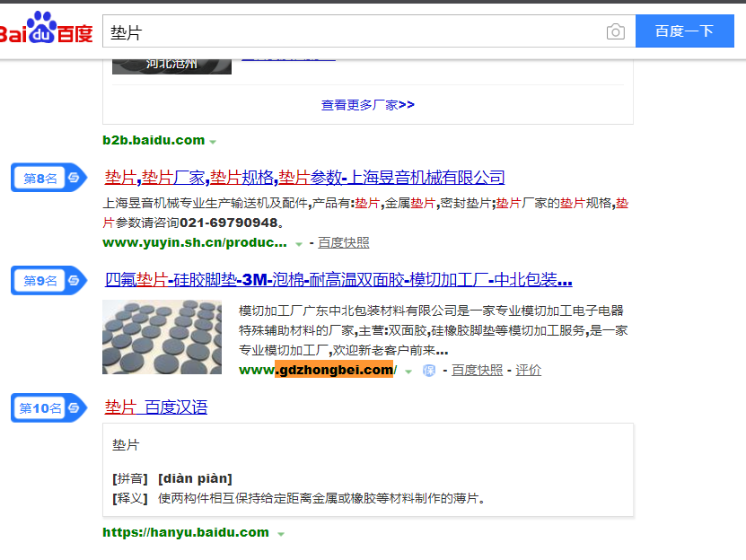
Task: Click the [diàn piàn] pinyin text
Action: point(195,478)
